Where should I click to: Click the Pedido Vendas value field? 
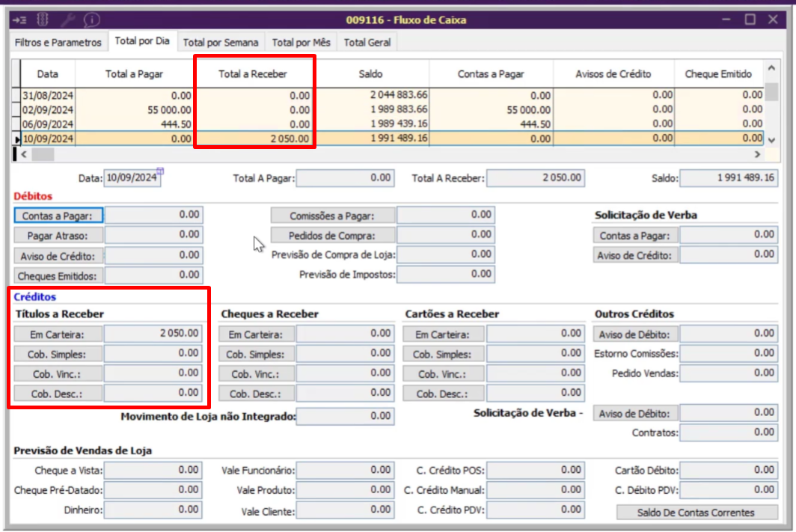point(729,373)
